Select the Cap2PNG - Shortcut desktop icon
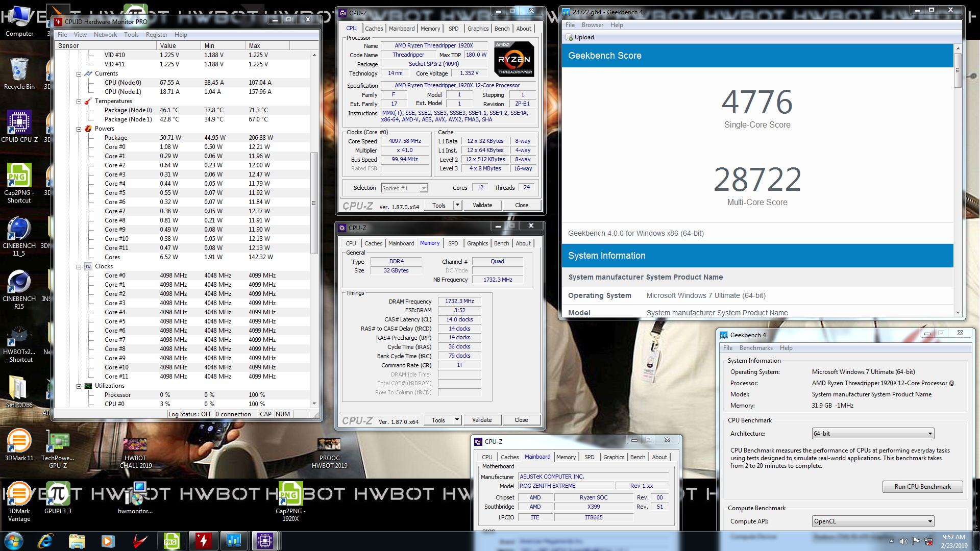Screen dimensions: 980x551 pyautogui.click(x=19, y=183)
